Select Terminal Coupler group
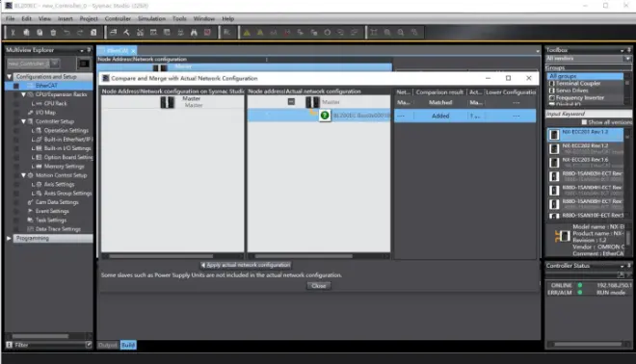The width and height of the screenshot is (636, 364). point(578,83)
